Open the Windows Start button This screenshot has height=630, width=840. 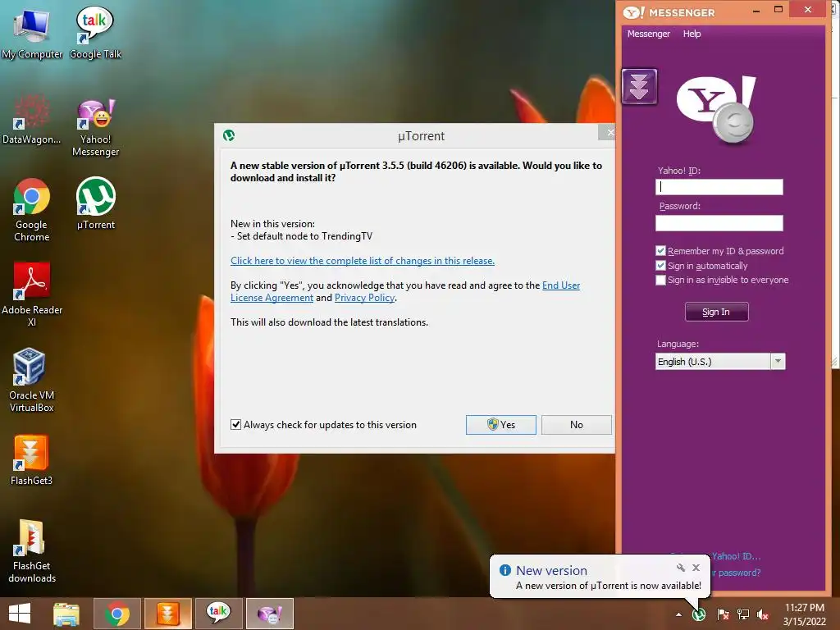pos(20,614)
